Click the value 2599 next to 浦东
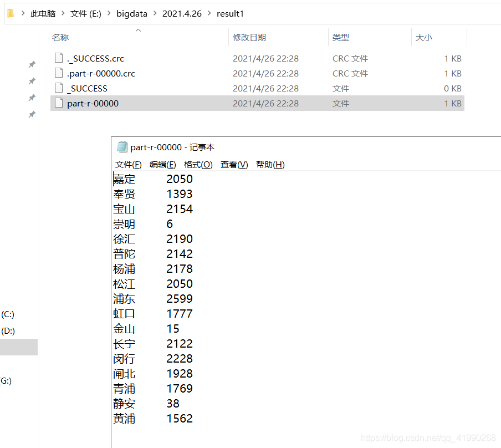This screenshot has width=501, height=448. click(x=180, y=299)
